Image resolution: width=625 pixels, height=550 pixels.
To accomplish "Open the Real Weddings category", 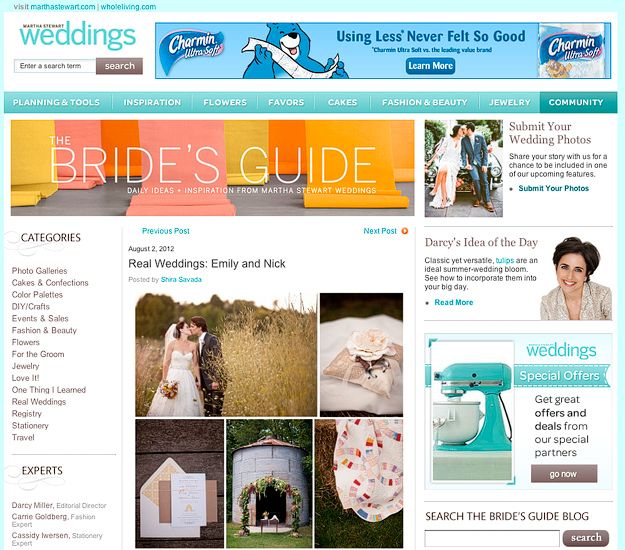I will [x=39, y=402].
